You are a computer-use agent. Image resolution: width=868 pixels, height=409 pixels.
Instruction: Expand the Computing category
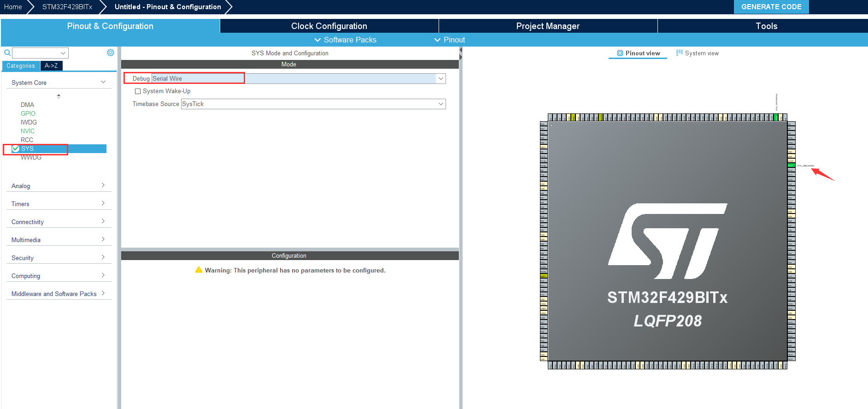point(59,276)
